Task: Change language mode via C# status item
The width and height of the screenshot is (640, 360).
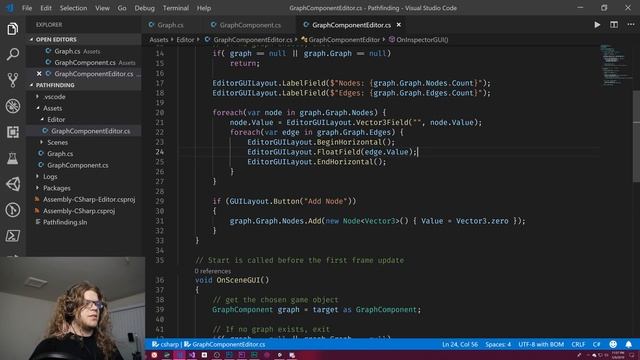Action: (596, 344)
